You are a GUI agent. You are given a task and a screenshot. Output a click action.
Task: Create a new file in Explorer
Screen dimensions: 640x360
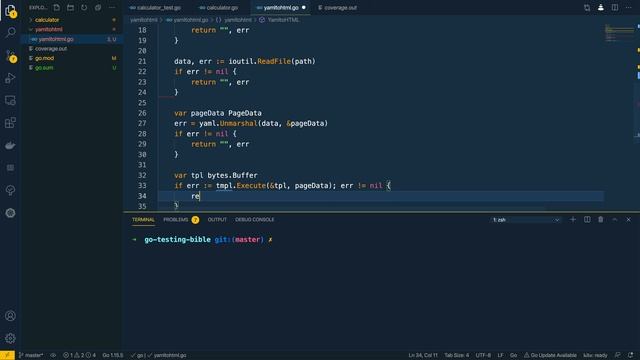56,7
